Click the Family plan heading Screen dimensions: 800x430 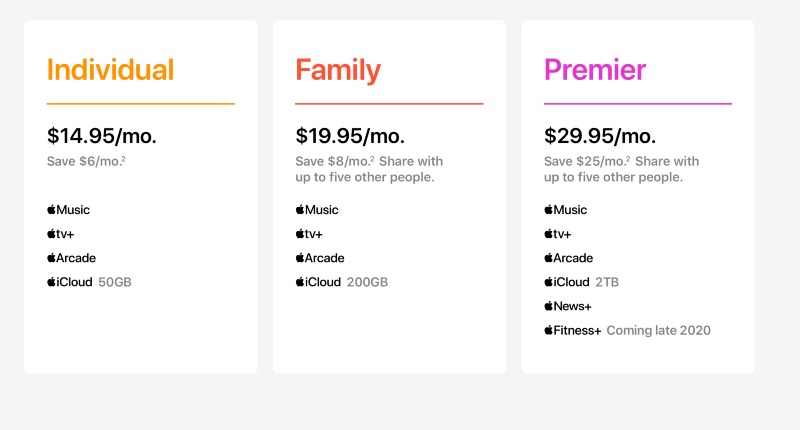point(338,71)
